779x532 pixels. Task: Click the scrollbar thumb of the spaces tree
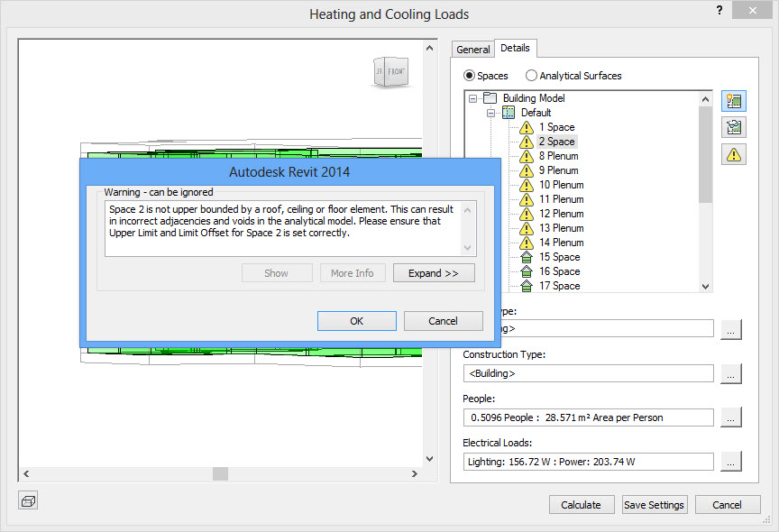pyautogui.click(x=705, y=154)
